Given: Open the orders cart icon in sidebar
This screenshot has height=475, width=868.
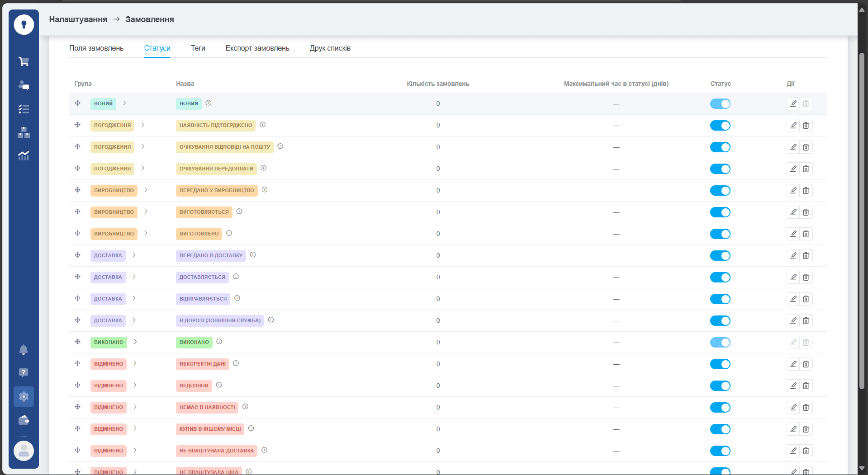Looking at the screenshot, I should point(24,61).
